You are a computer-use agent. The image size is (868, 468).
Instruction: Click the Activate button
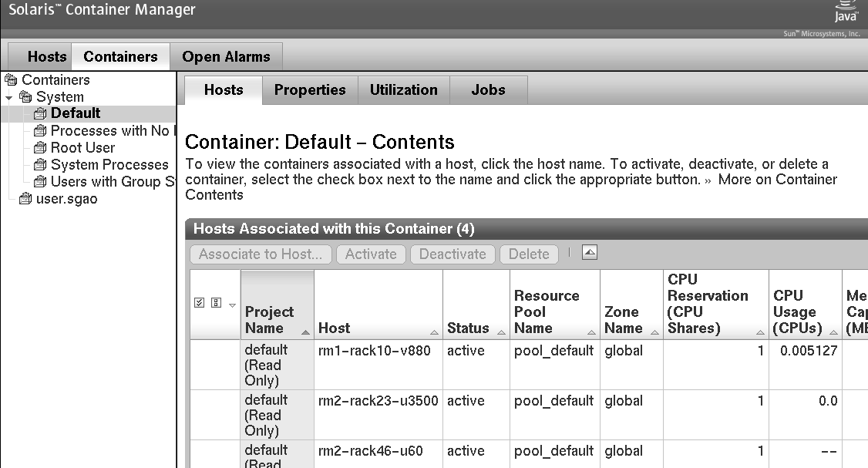point(371,254)
